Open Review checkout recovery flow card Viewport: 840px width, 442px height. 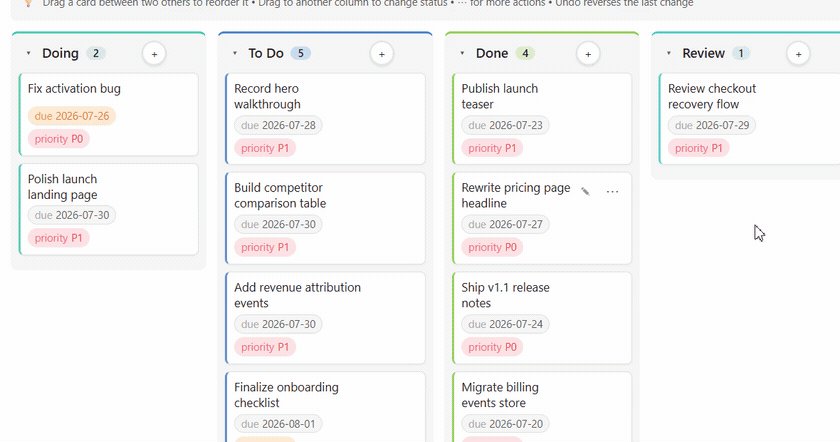click(750, 119)
